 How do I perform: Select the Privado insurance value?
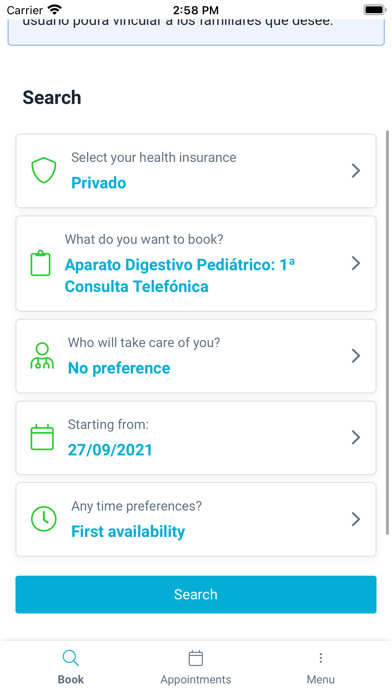tap(99, 183)
